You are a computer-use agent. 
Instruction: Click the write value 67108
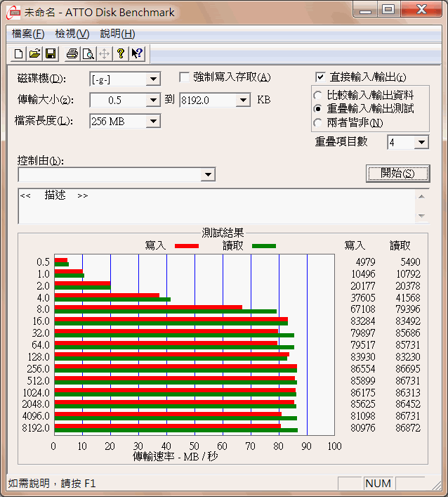point(363,309)
